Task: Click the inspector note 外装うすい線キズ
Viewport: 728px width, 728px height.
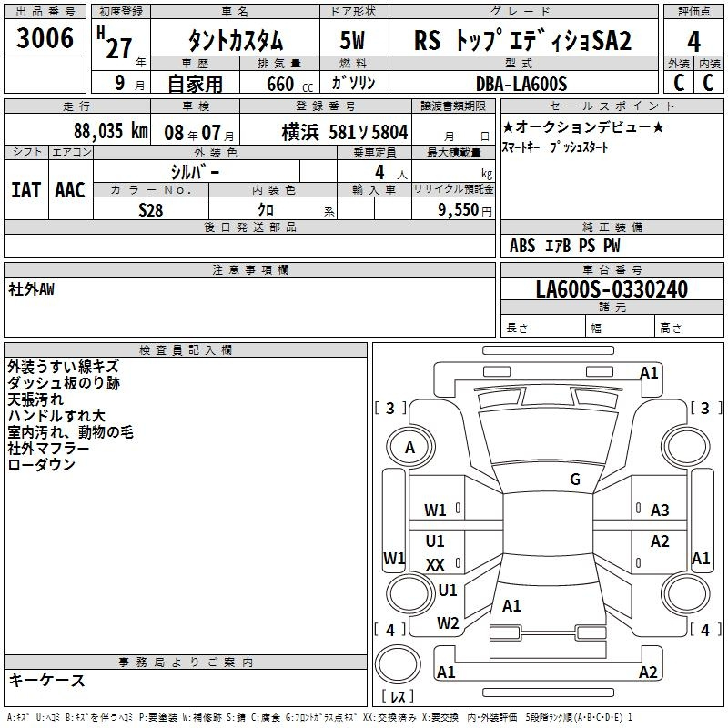Action: (x=63, y=367)
